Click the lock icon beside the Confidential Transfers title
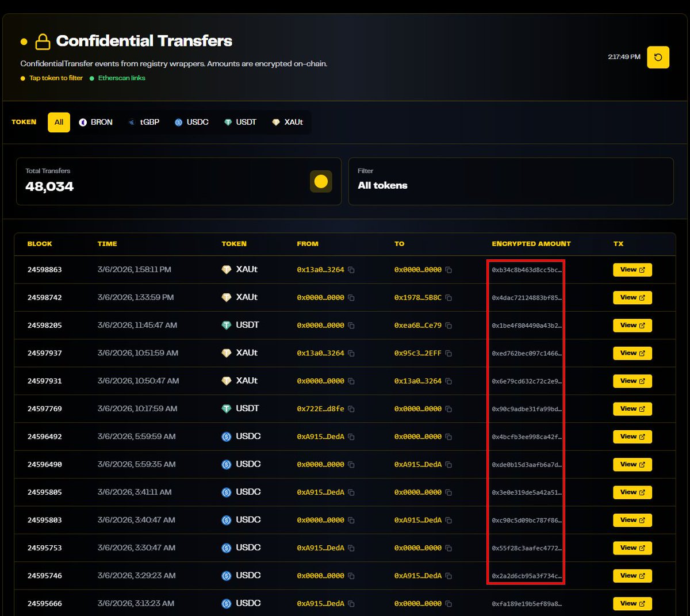The image size is (690, 616). coord(43,41)
